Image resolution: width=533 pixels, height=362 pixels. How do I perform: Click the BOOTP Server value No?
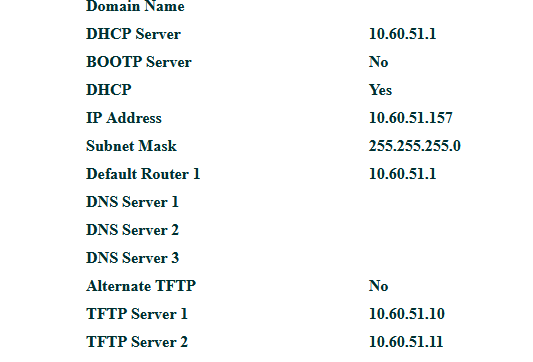(378, 62)
